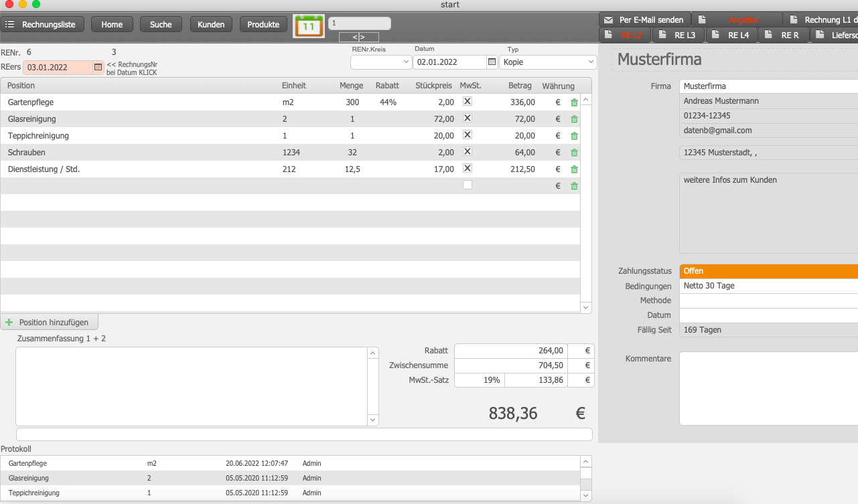Enable MwSt. checkbox in empty position row

(x=468, y=185)
